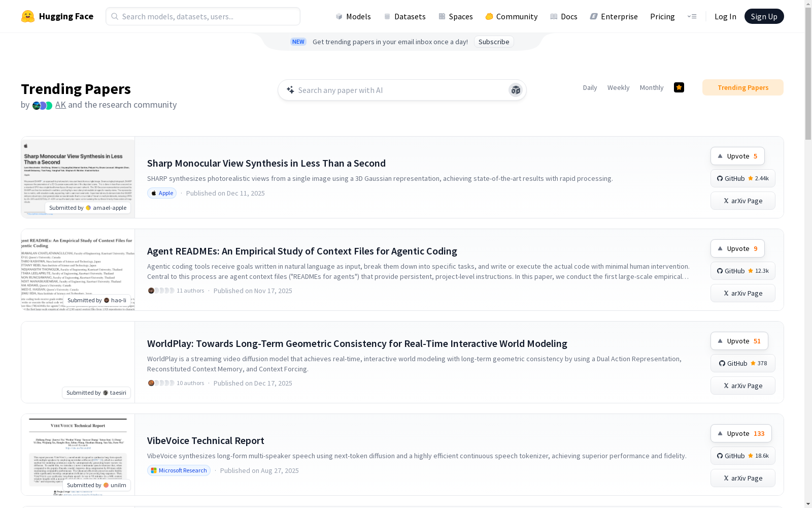Focus the 'Search any paper with AI' field
Viewport: 812px width, 508px height.
click(402, 90)
